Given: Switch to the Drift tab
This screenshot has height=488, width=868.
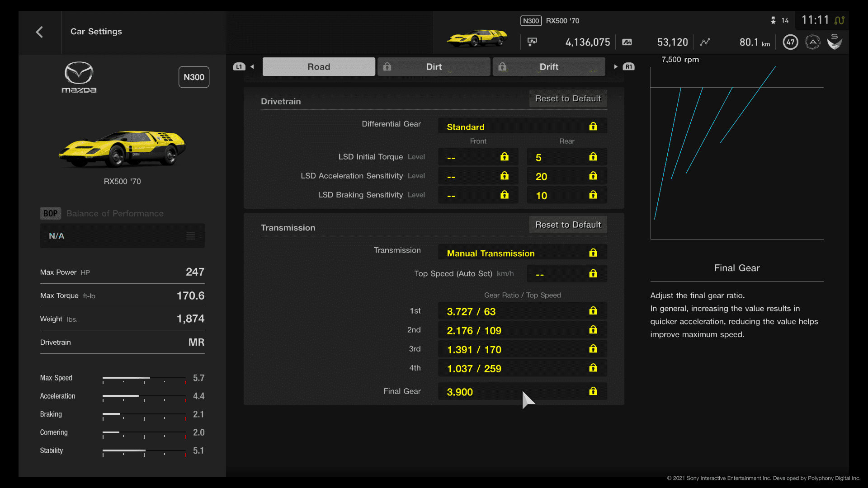Looking at the screenshot, I should point(549,67).
